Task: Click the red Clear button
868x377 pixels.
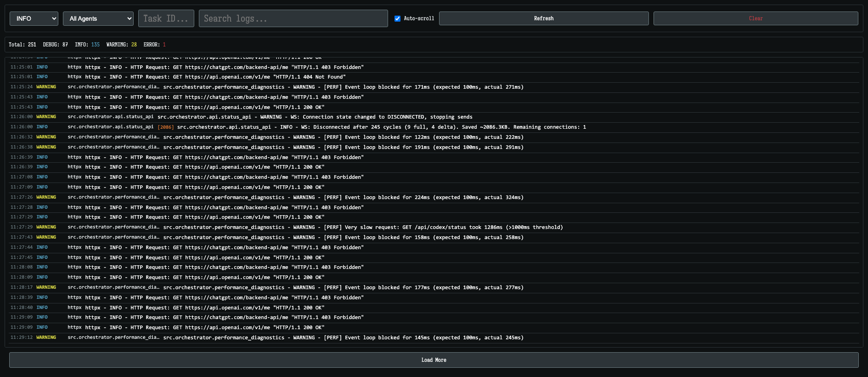Action: [x=755, y=18]
